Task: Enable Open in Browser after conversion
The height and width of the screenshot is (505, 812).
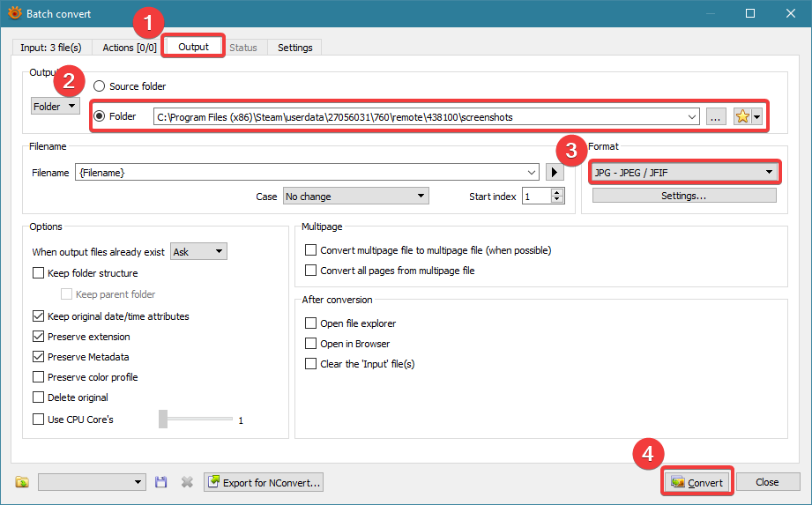Action: 310,343
